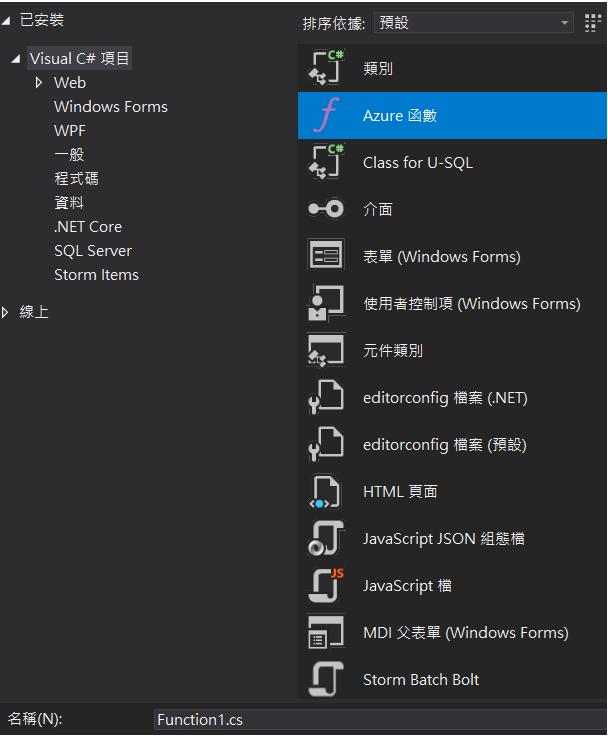Select Visual C# 項目 in the tree
This screenshot has height=736, width=608.
click(x=79, y=59)
